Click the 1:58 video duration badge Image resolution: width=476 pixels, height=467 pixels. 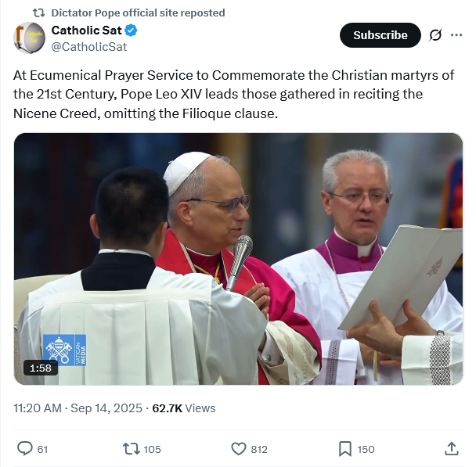[40, 368]
